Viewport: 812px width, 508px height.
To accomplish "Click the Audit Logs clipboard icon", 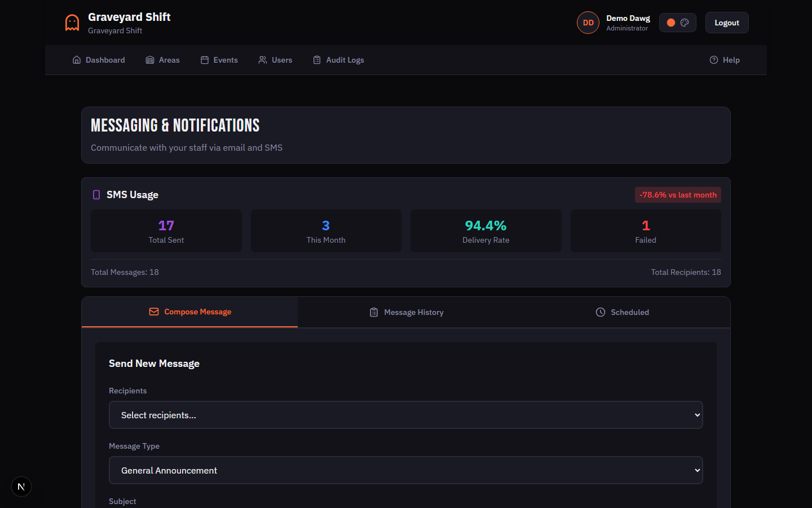I will 317,60.
